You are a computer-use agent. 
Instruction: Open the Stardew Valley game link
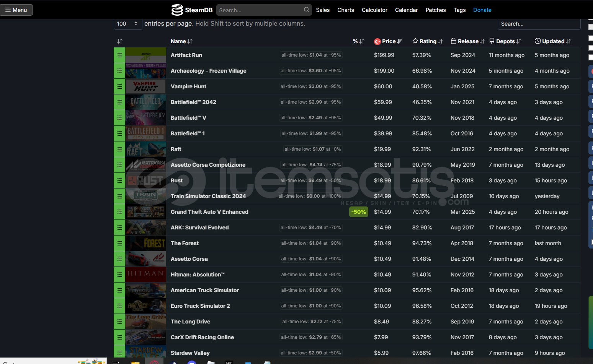(190, 353)
